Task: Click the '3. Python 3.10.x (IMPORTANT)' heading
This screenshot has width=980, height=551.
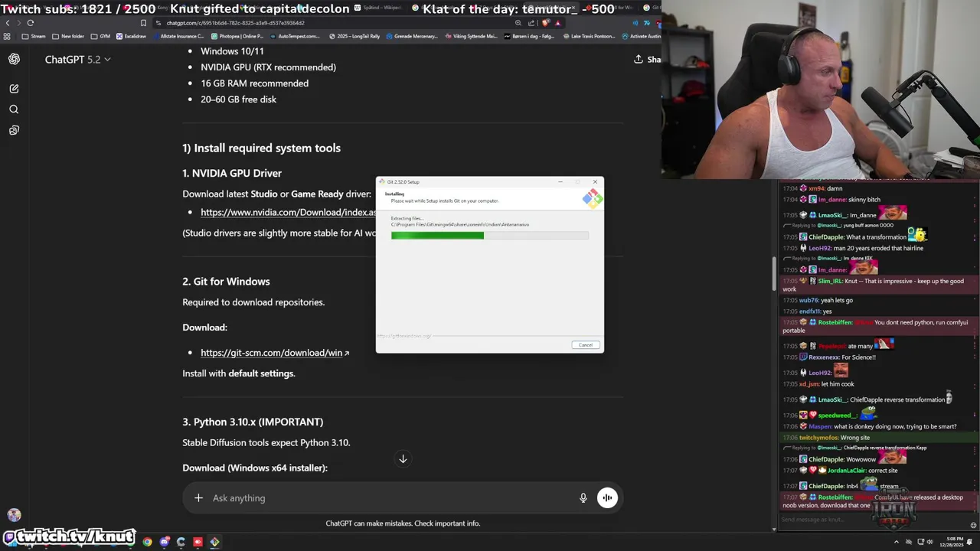Action: [253, 422]
